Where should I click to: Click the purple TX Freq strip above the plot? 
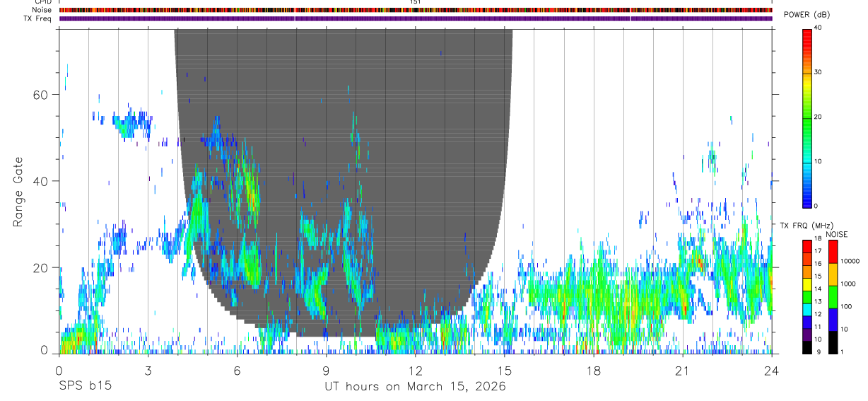(415, 18)
